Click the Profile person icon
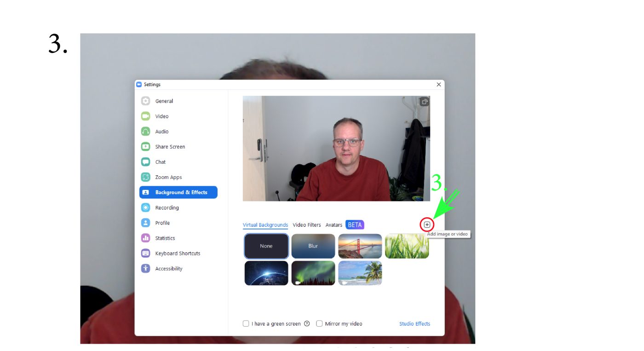644x351 pixels. pyautogui.click(x=145, y=223)
